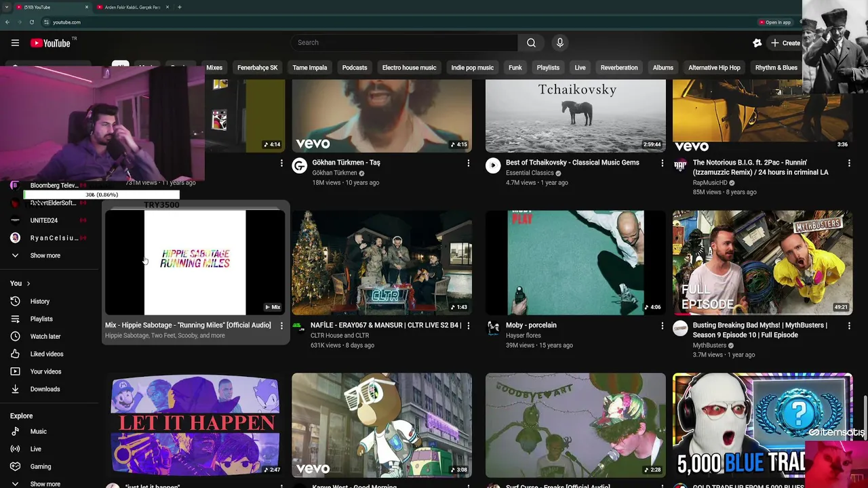Image resolution: width=868 pixels, height=488 pixels.
Task: Open UNITED24 subscription channel
Action: coord(43,220)
